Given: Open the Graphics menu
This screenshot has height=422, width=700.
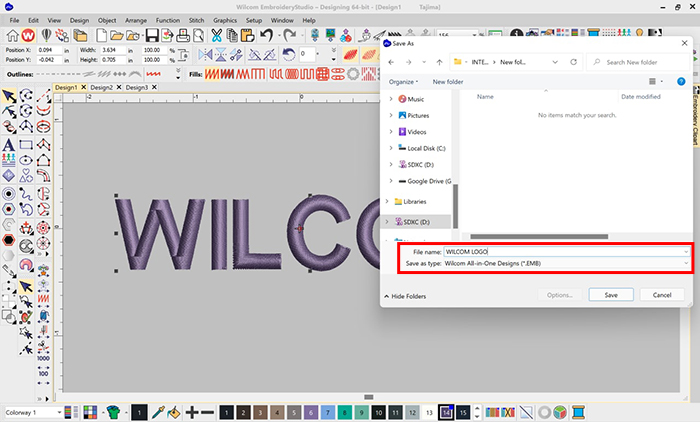Looking at the screenshot, I should coord(225,21).
